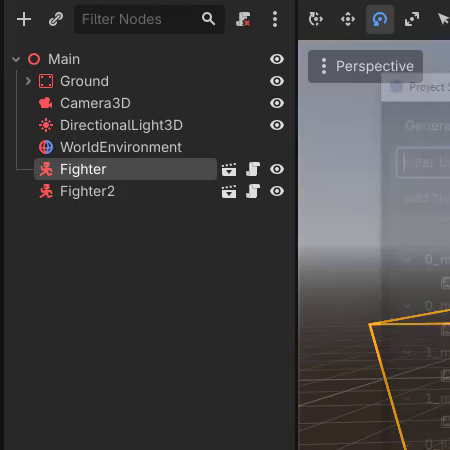Toggle visibility of Main node
Image resolution: width=450 pixels, height=450 pixels.
coord(277,59)
